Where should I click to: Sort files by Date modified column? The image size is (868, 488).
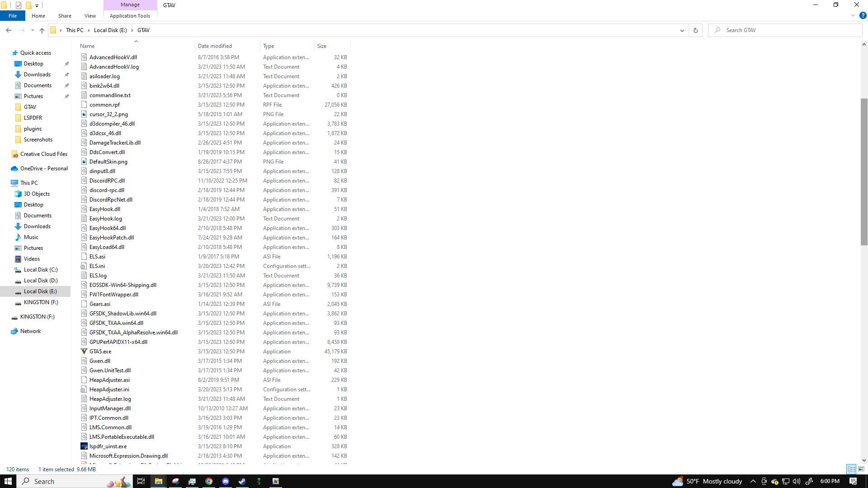coord(215,46)
